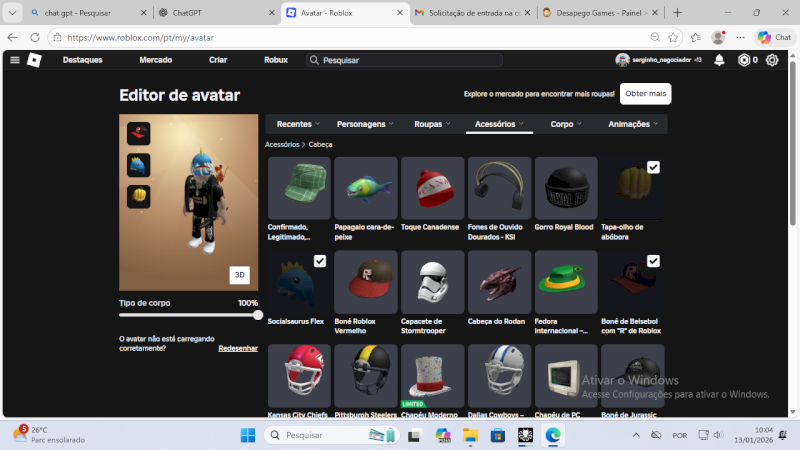Toggle the 3D avatar view button
Image resolution: width=800 pixels, height=450 pixels.
[x=239, y=275]
